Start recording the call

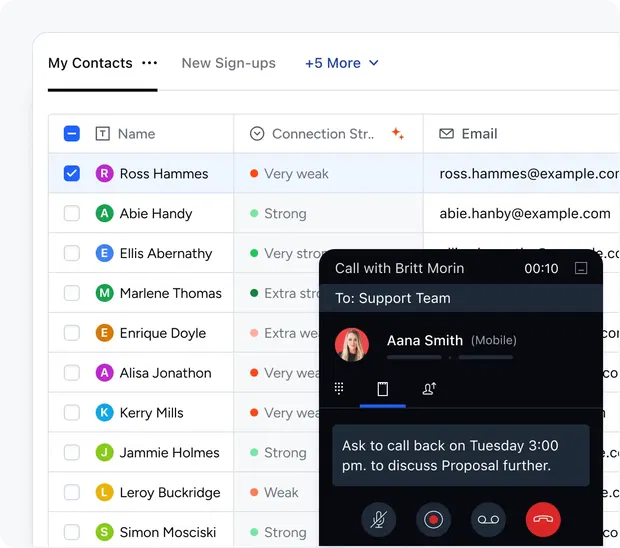point(433,520)
